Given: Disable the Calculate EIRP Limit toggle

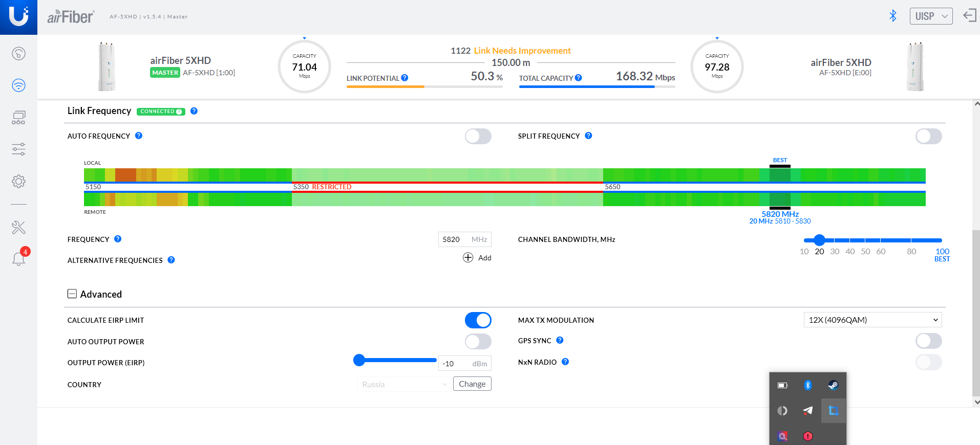Looking at the screenshot, I should click(x=478, y=320).
